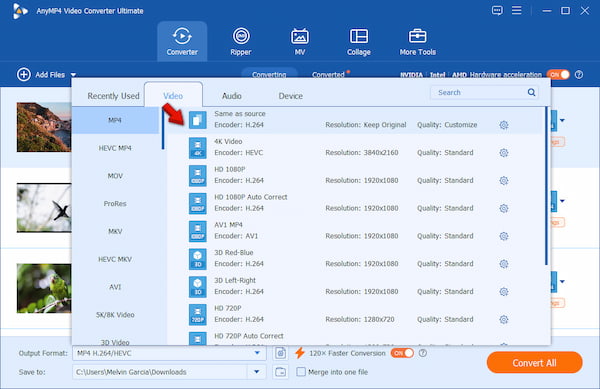Open the MV maker module
Image resolution: width=600 pixels, height=389 pixels.
[x=300, y=41]
